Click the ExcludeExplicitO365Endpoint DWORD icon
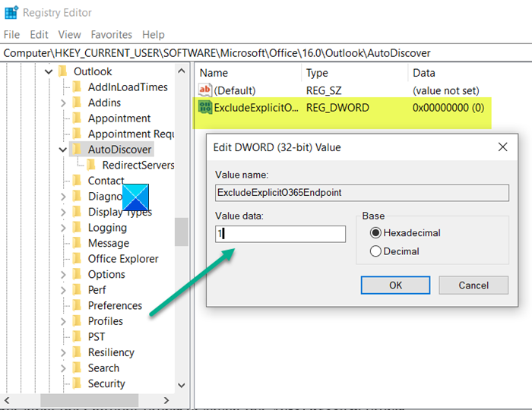Screen dimensions: 532x410 [x=205, y=107]
